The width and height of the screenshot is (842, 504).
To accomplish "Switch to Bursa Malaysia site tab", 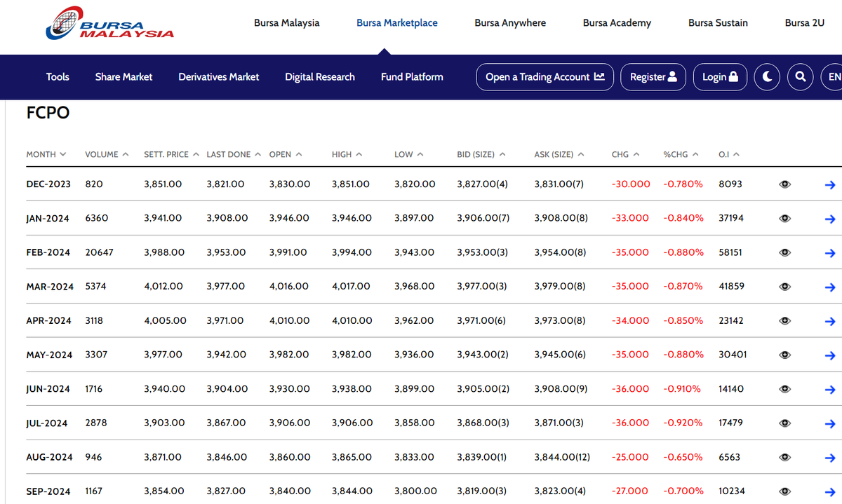I will coord(286,23).
